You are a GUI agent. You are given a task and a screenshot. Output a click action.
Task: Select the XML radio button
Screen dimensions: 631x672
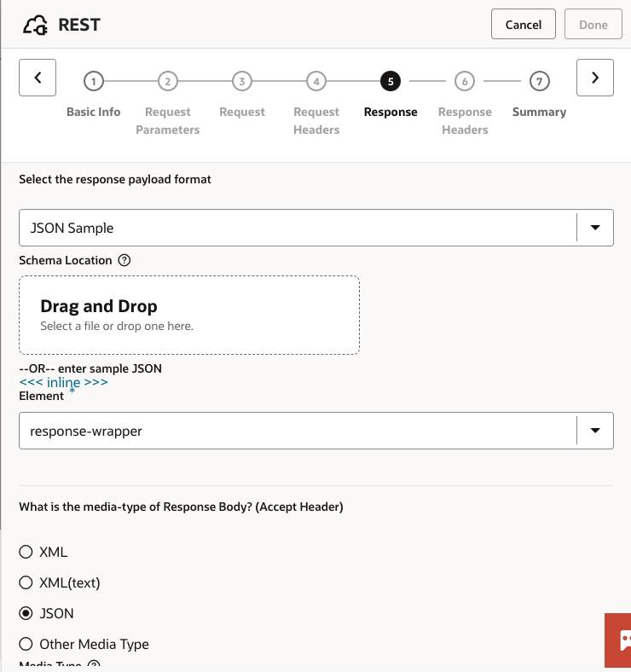pos(26,552)
